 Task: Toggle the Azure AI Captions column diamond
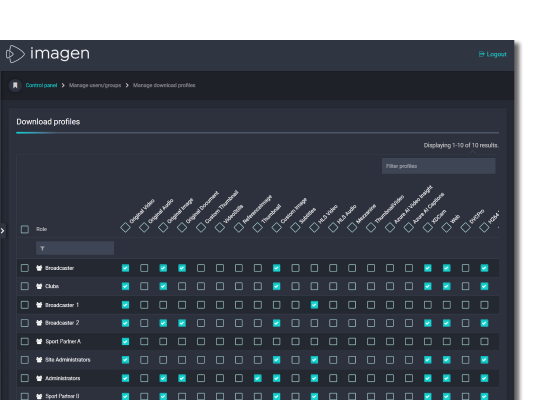tap(409, 227)
